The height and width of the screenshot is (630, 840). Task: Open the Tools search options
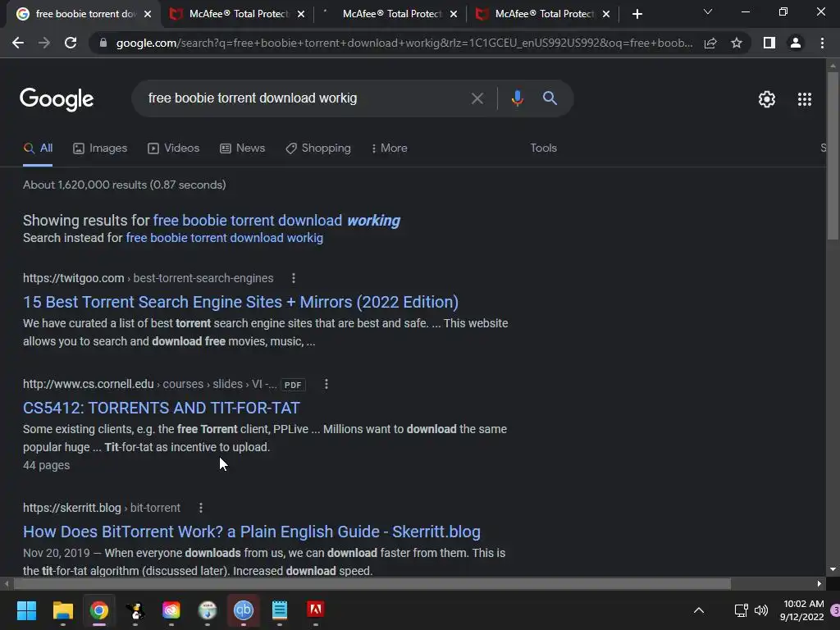pos(543,148)
